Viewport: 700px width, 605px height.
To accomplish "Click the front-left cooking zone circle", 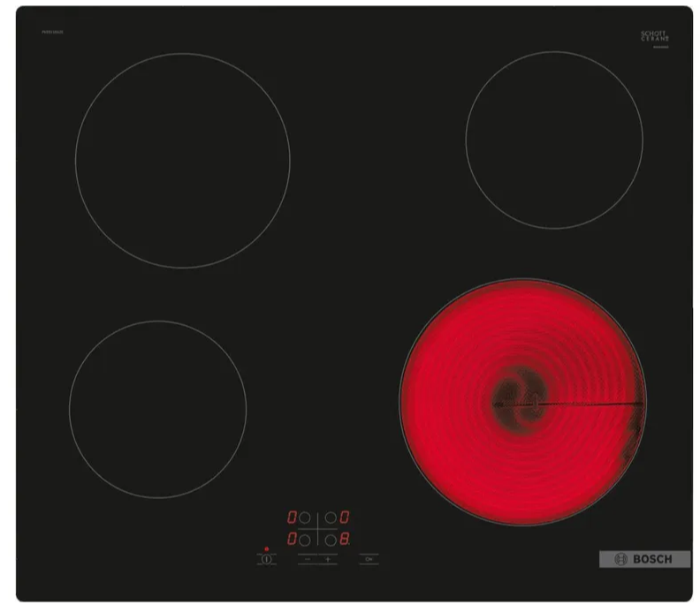I will click(157, 409).
